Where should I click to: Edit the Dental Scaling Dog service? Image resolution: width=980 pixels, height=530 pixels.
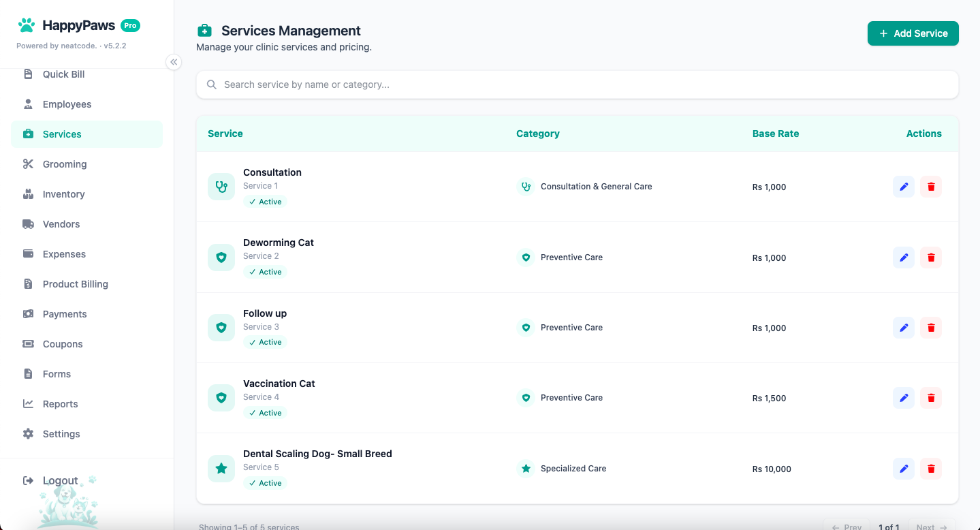(904, 469)
